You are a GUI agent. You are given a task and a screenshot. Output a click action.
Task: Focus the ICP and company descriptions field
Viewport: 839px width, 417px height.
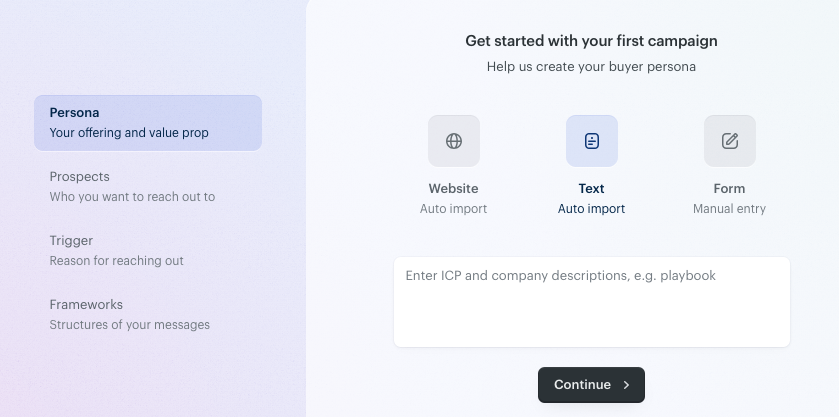coord(591,301)
